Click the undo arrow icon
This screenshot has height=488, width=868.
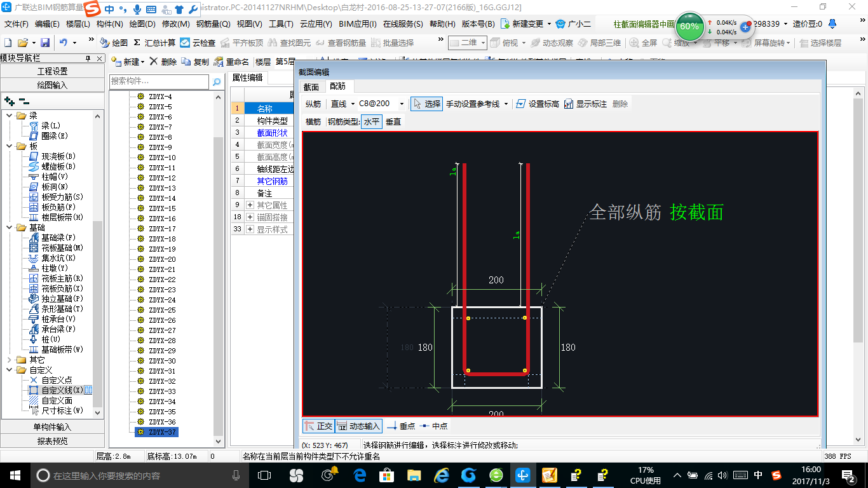coord(64,43)
